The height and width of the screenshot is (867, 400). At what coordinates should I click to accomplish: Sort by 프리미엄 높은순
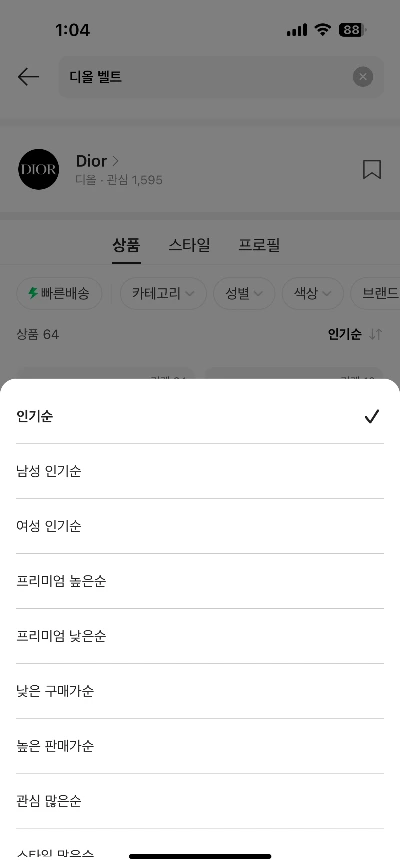[x=200, y=581]
